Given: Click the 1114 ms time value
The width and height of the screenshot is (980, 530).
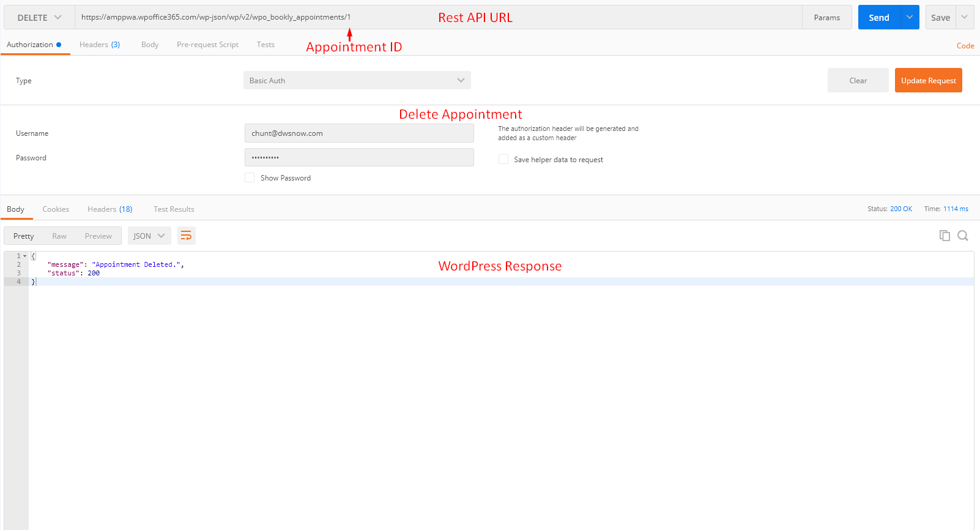Looking at the screenshot, I should (x=956, y=209).
